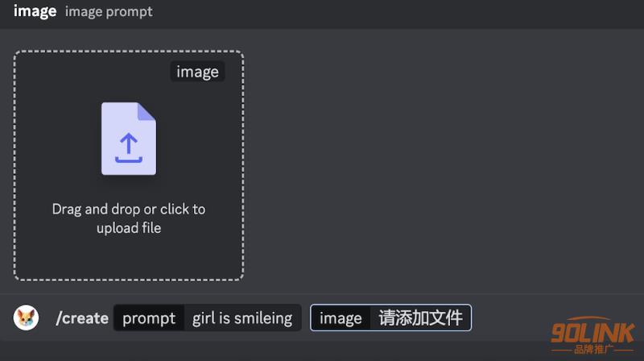This screenshot has width=644, height=361.
Task: Click the file upload document icon
Action: (x=129, y=139)
